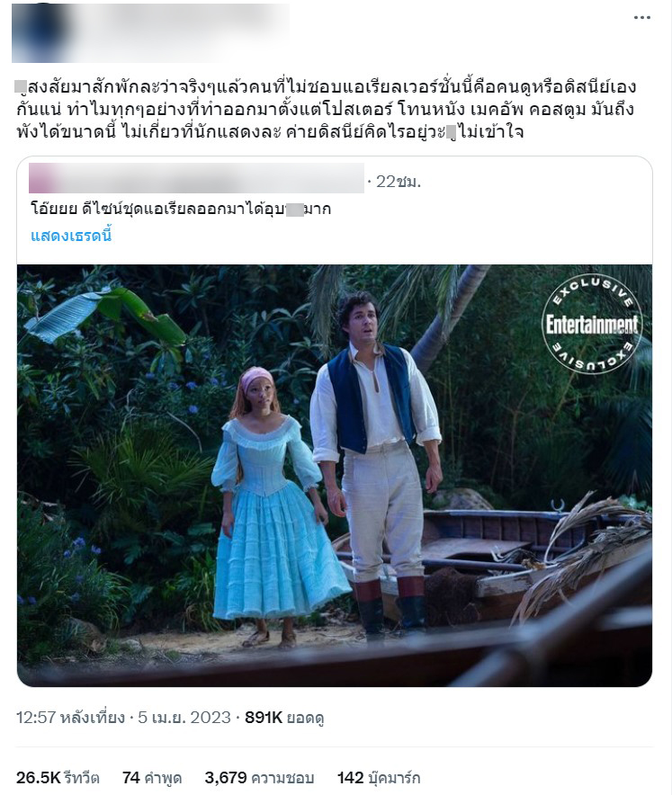This screenshot has height=795, width=672.
Task: Click the 5 เม.ย. 2023 post date
Action: (x=184, y=718)
